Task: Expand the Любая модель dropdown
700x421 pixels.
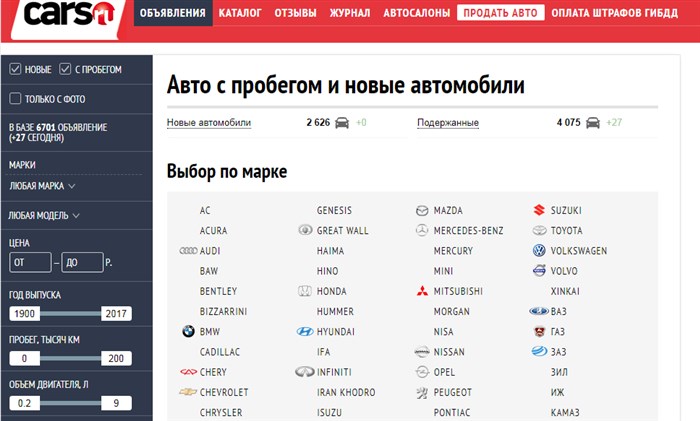Action: [x=44, y=215]
